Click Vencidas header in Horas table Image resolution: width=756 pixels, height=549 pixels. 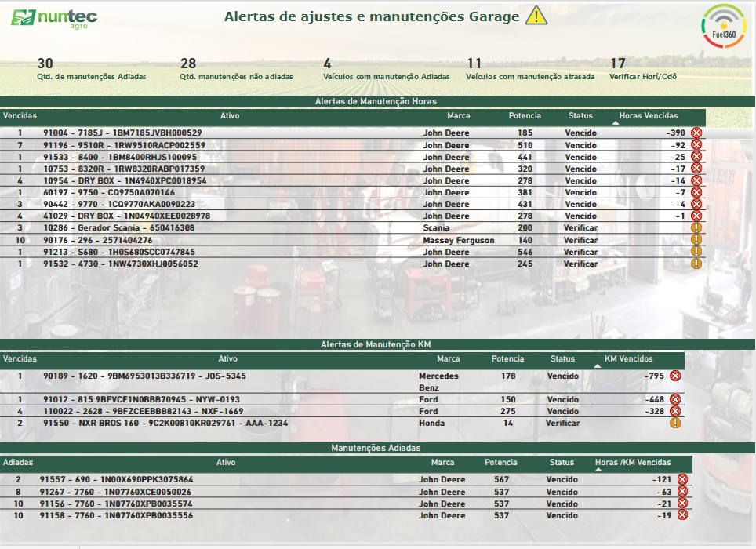20,115
